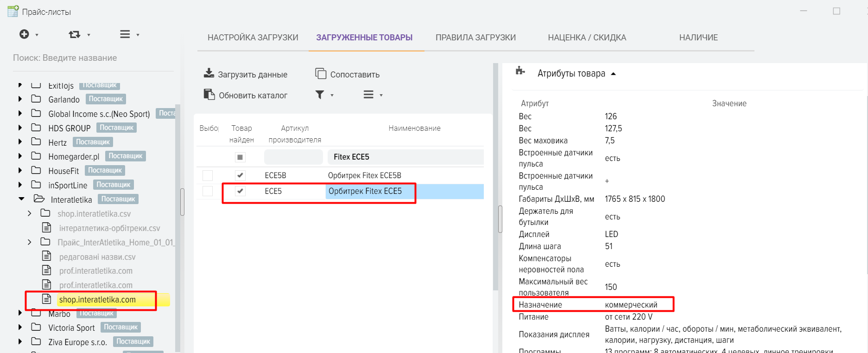Toggle Товар найден checkbox in ECE5 row

240,191
